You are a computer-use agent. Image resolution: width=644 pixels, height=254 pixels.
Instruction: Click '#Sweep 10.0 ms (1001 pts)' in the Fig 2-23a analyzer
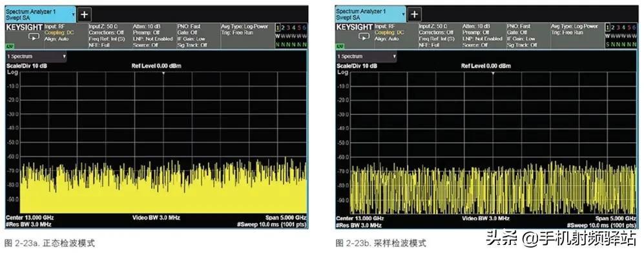pos(272,224)
